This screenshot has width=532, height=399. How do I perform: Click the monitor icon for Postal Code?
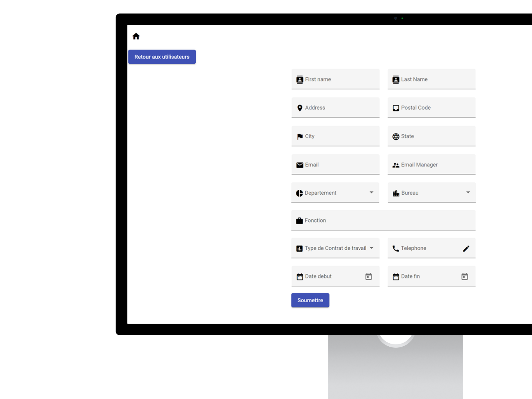[x=395, y=108]
